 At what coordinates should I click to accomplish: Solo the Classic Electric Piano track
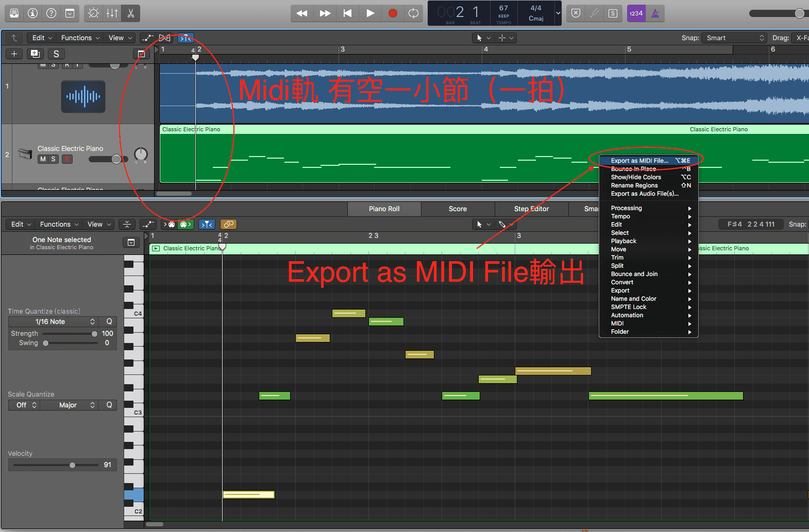pos(53,159)
